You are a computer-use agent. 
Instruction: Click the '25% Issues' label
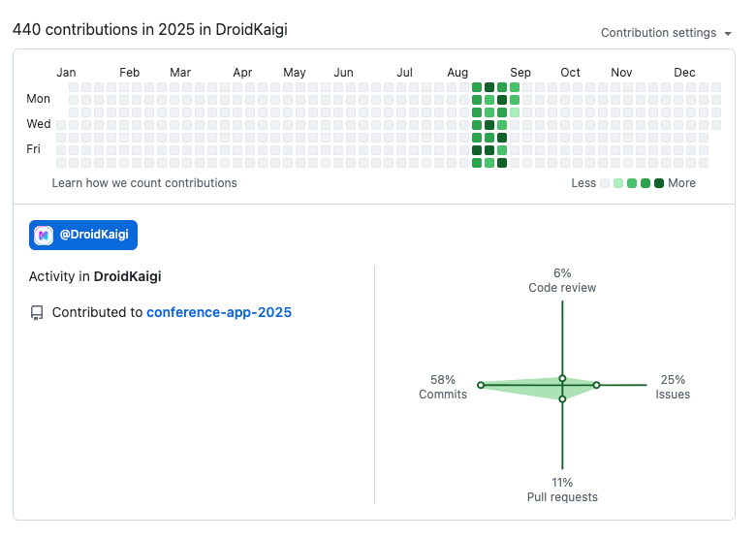click(673, 387)
